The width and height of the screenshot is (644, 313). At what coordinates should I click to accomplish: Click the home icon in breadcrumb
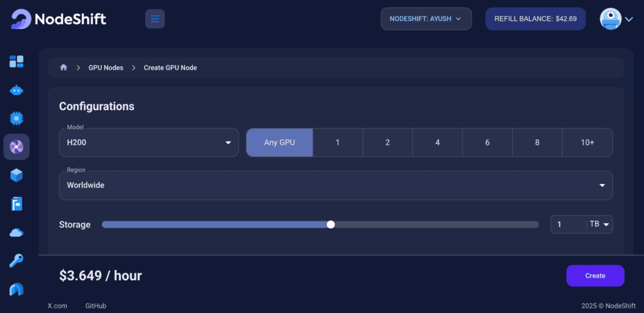coord(64,67)
